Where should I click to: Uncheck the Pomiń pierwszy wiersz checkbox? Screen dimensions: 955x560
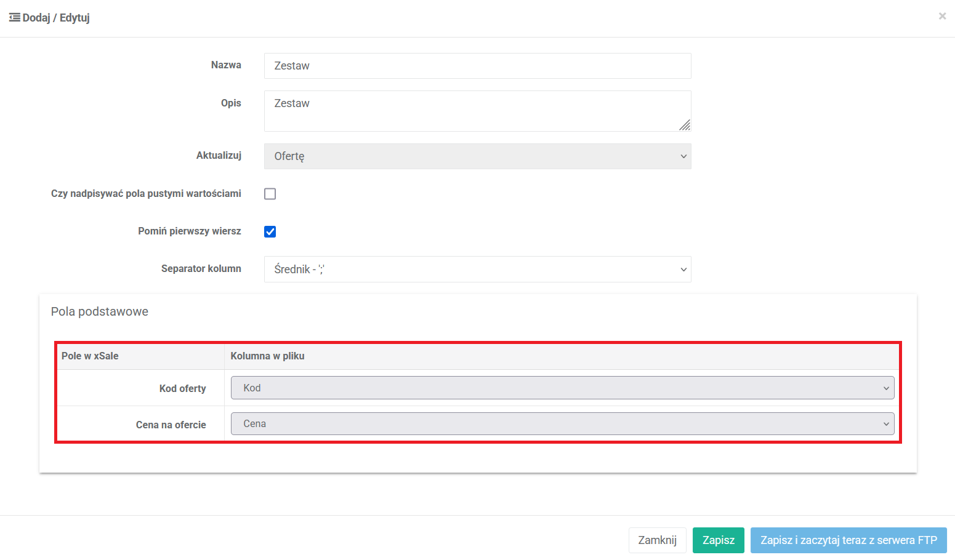point(270,231)
